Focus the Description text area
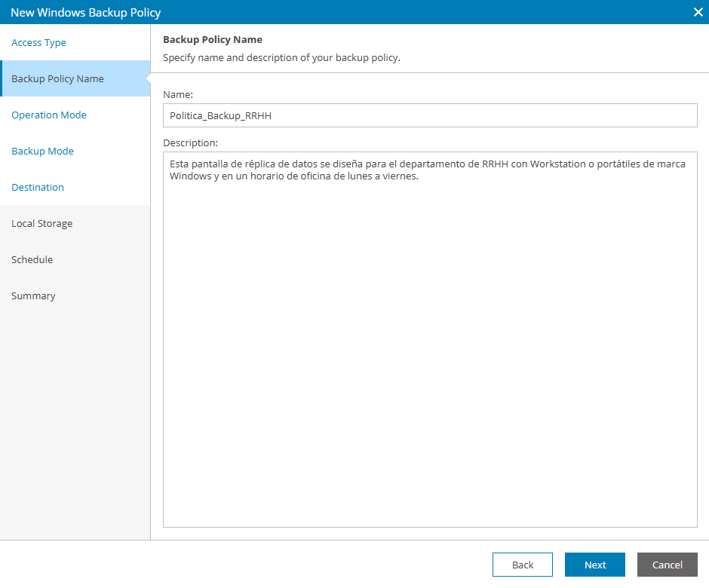The image size is (709, 588). pos(430,339)
